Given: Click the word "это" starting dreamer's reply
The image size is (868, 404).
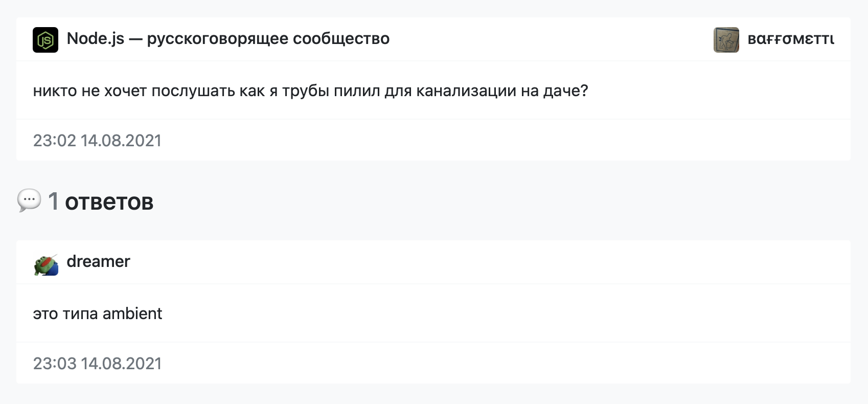Looking at the screenshot, I should [x=45, y=313].
